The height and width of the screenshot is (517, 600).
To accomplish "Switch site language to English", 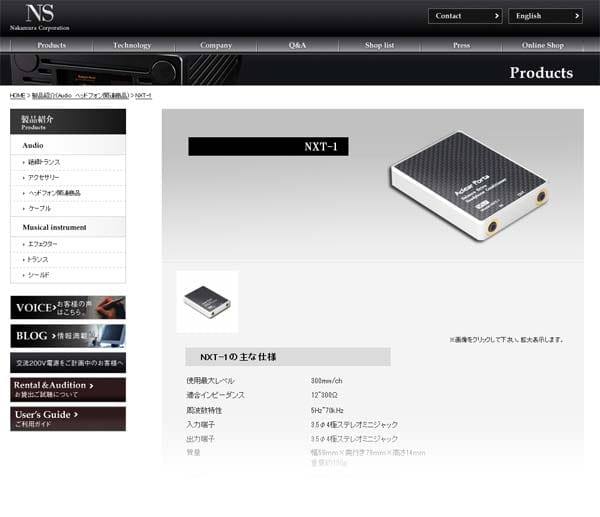I will tap(545, 16).
